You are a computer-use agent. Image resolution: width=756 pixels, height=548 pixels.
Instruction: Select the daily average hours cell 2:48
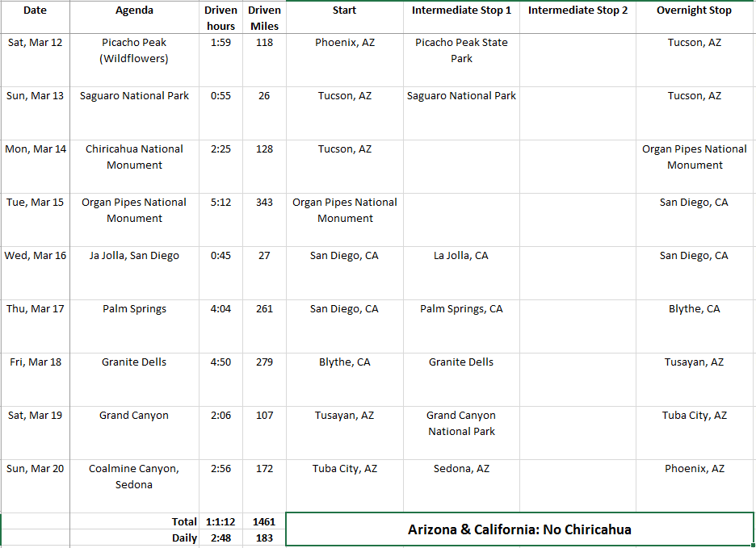[x=220, y=538]
